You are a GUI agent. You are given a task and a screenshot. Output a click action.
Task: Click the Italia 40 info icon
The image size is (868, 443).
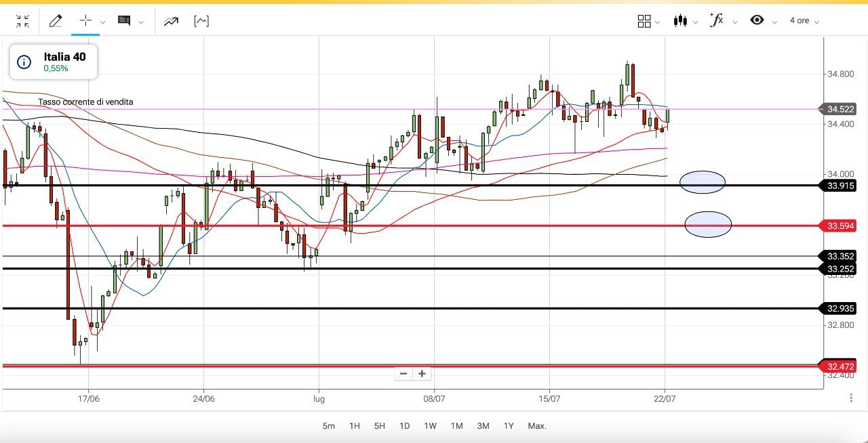pyautogui.click(x=24, y=62)
